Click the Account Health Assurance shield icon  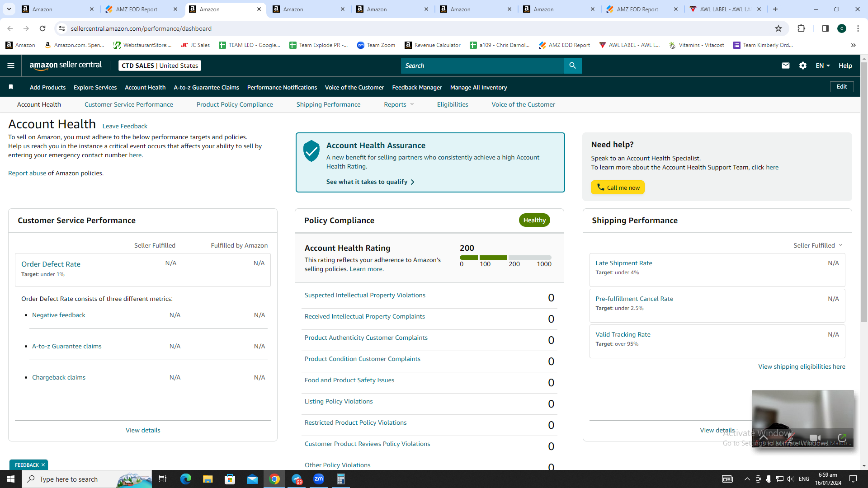(x=311, y=150)
